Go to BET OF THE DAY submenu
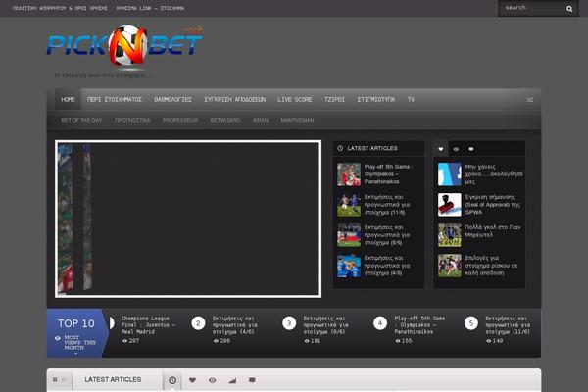588x392 pixels. pyautogui.click(x=81, y=120)
